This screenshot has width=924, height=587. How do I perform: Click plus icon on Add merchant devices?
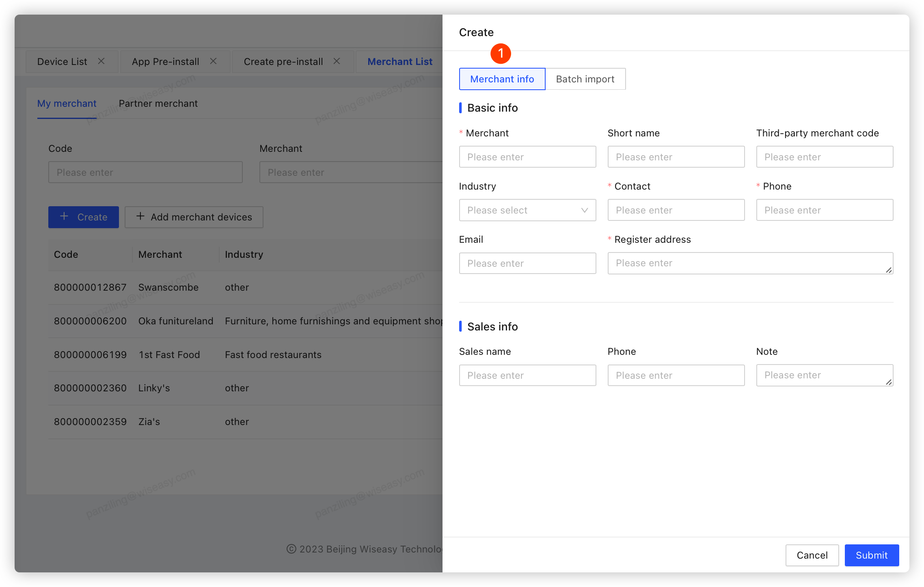(140, 216)
